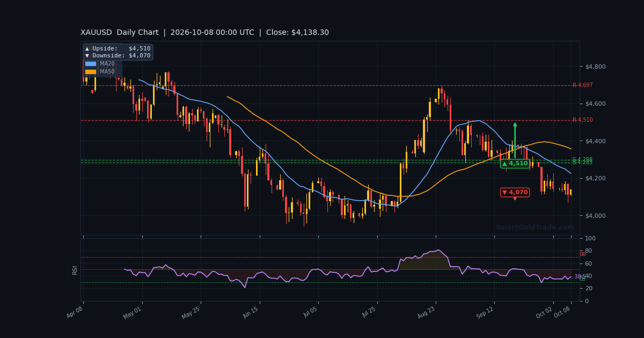Click the RSI axis value 60
This screenshot has width=644, height=338.
click(588, 263)
